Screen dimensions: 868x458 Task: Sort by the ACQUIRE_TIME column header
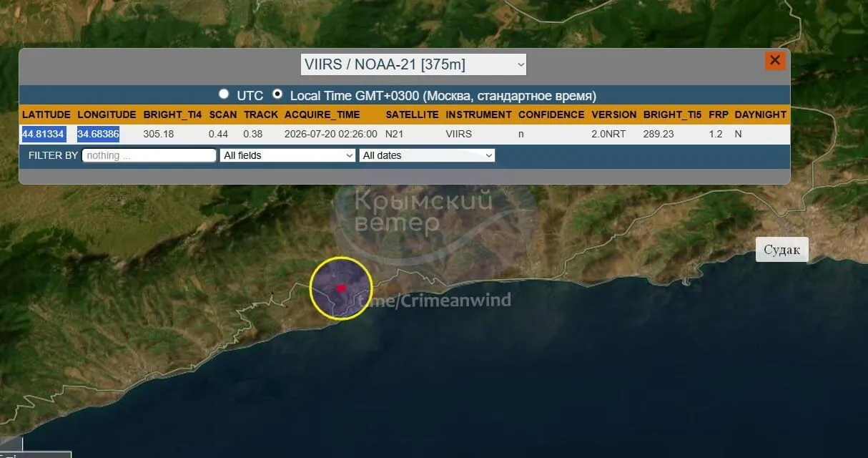pos(322,114)
